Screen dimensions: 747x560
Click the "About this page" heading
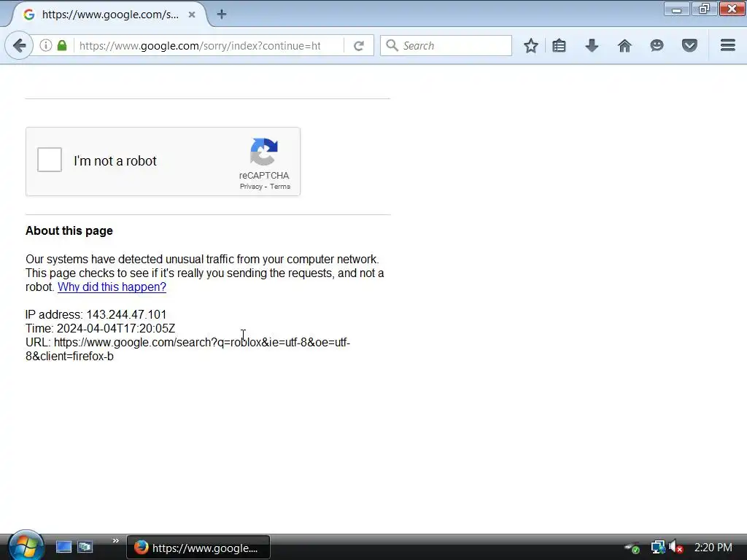(x=69, y=230)
